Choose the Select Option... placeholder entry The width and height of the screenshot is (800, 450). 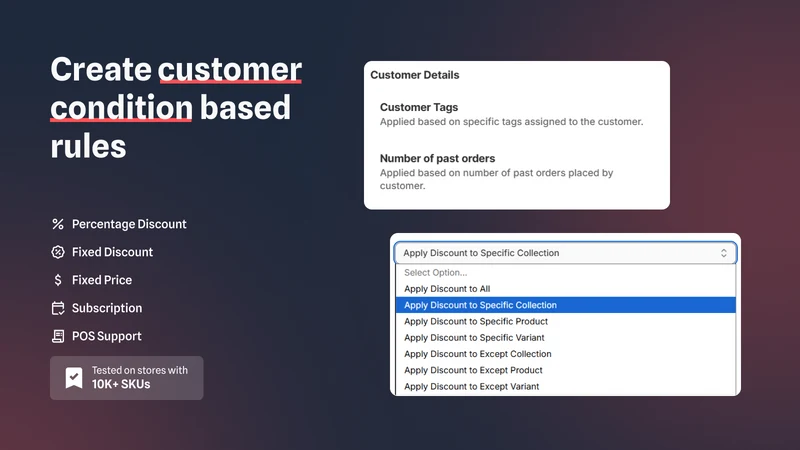pos(565,272)
